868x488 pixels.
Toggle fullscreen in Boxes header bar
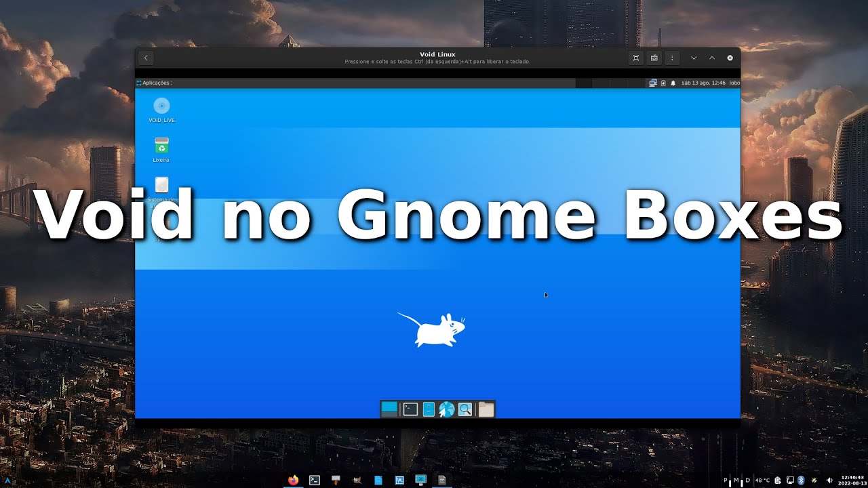636,58
